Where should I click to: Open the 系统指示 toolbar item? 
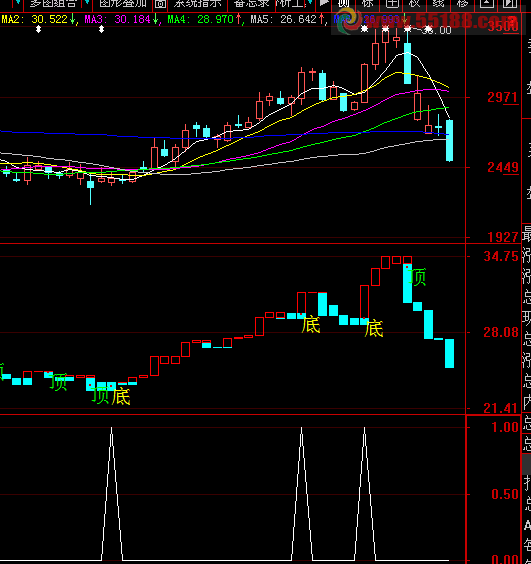pos(197,4)
